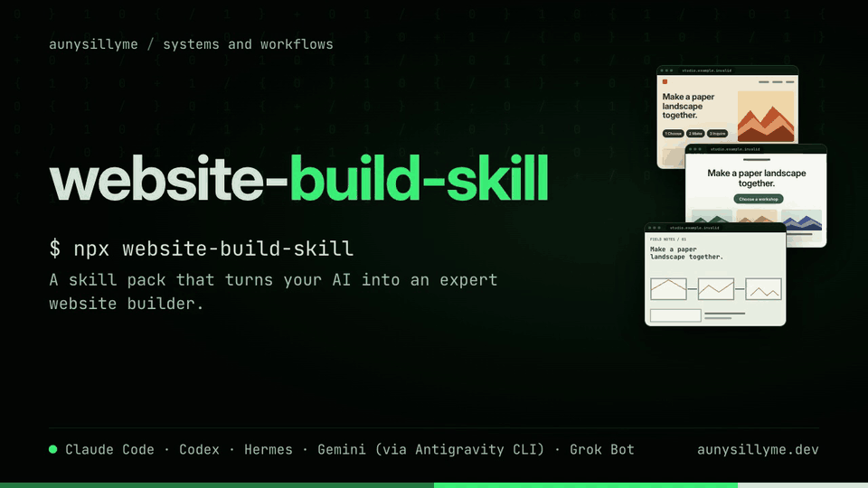868x488 pixels.
Task: Click the blue mountain card in middle mockup
Action: click(801, 221)
